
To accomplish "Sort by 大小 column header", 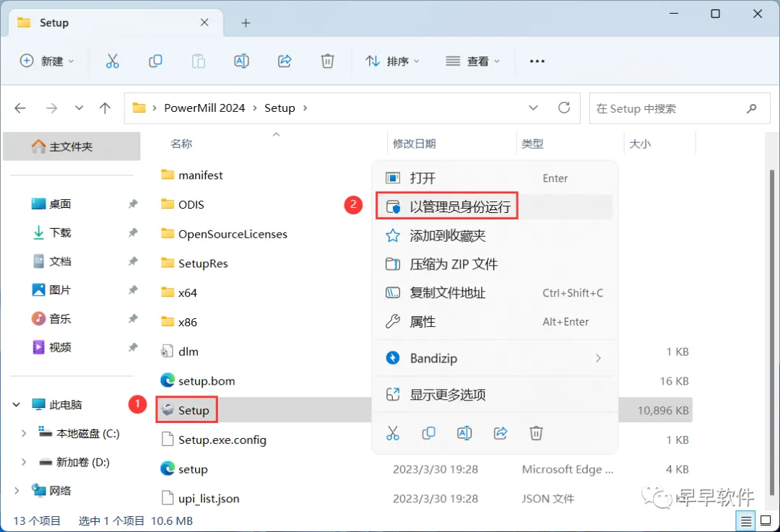I will [640, 144].
